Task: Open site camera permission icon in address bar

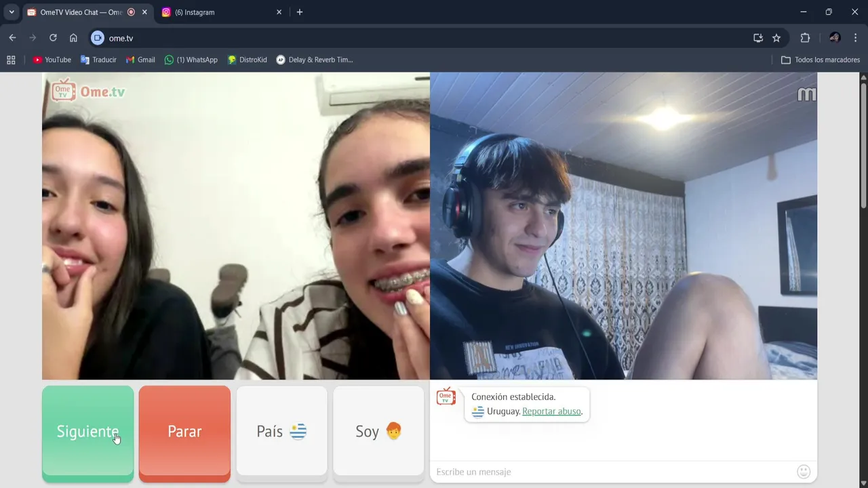Action: point(98,38)
